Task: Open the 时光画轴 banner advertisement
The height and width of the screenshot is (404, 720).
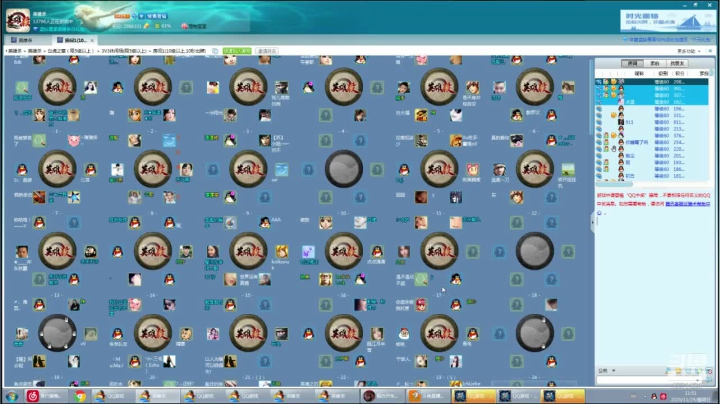Action: pos(666,22)
